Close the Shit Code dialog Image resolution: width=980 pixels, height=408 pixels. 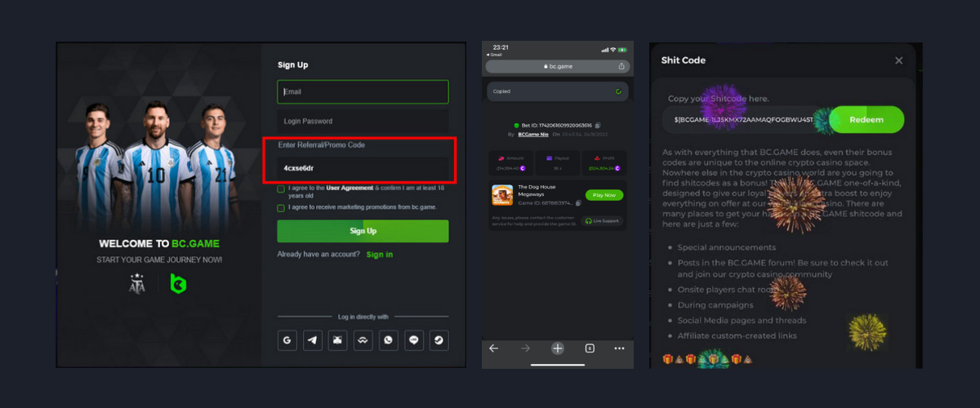tap(898, 60)
